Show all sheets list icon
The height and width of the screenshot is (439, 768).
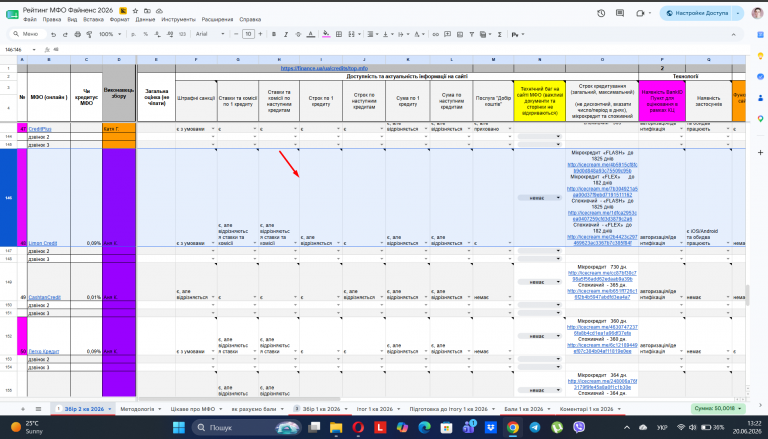[x=38, y=409]
